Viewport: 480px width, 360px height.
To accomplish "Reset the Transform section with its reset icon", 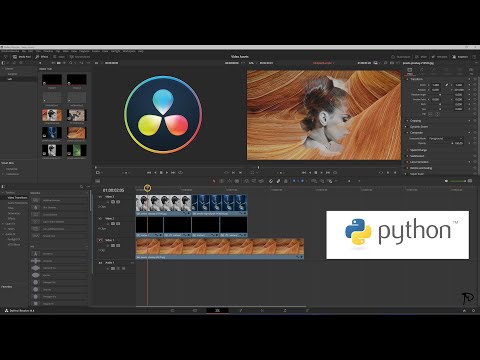I will [x=475, y=79].
